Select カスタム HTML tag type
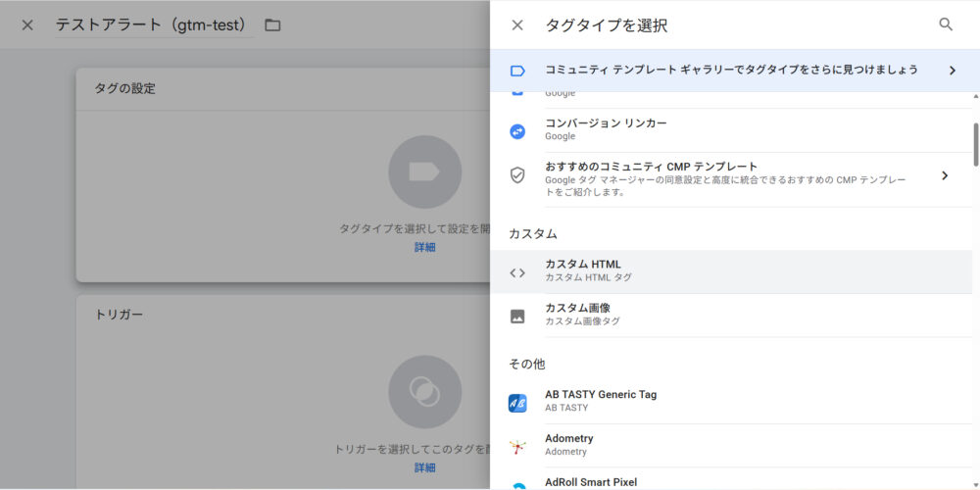The width and height of the screenshot is (980, 490). 583,265
